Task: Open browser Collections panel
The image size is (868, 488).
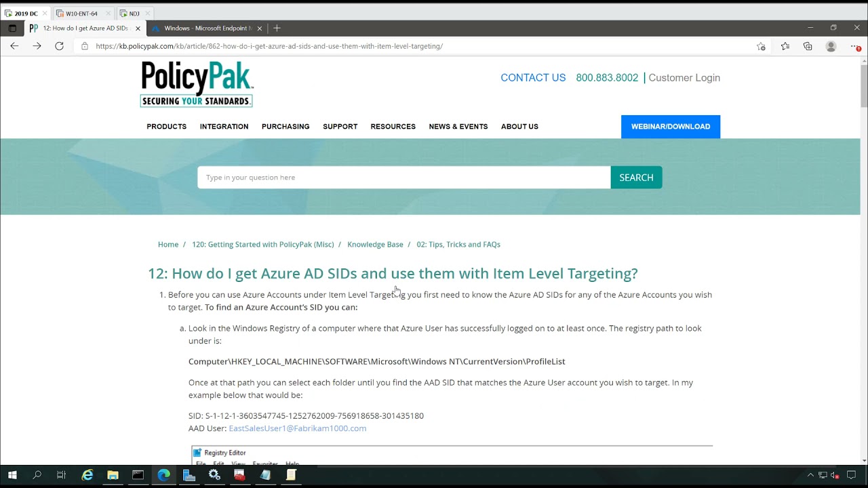Action: coord(808,46)
